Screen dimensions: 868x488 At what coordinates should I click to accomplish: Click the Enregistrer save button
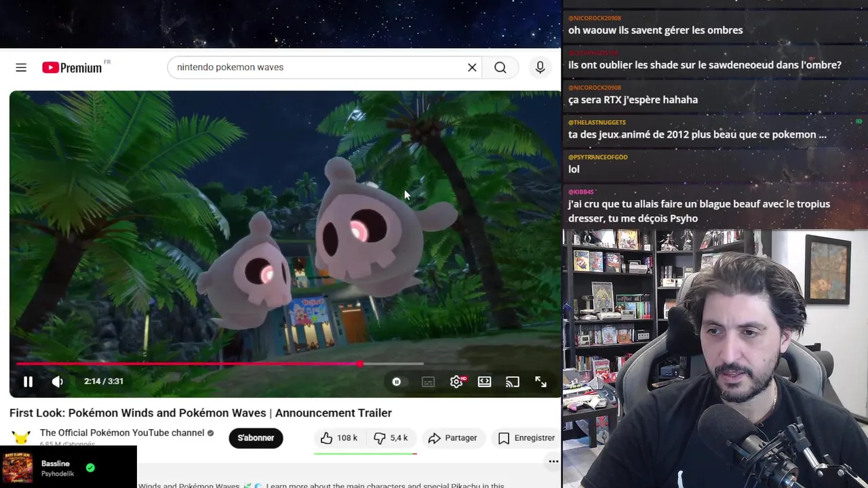[x=526, y=438]
